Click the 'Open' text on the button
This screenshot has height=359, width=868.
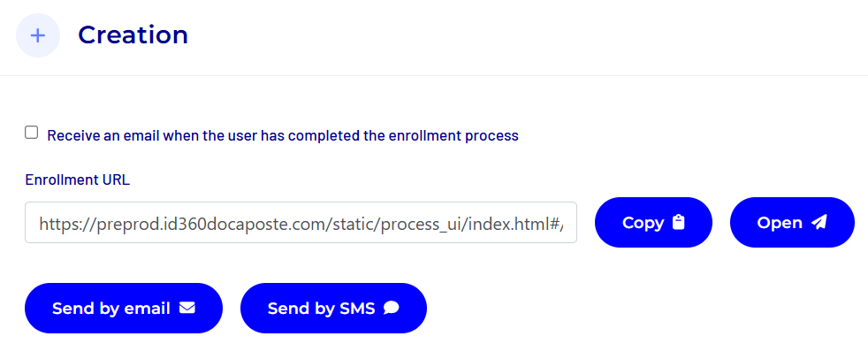(x=780, y=223)
